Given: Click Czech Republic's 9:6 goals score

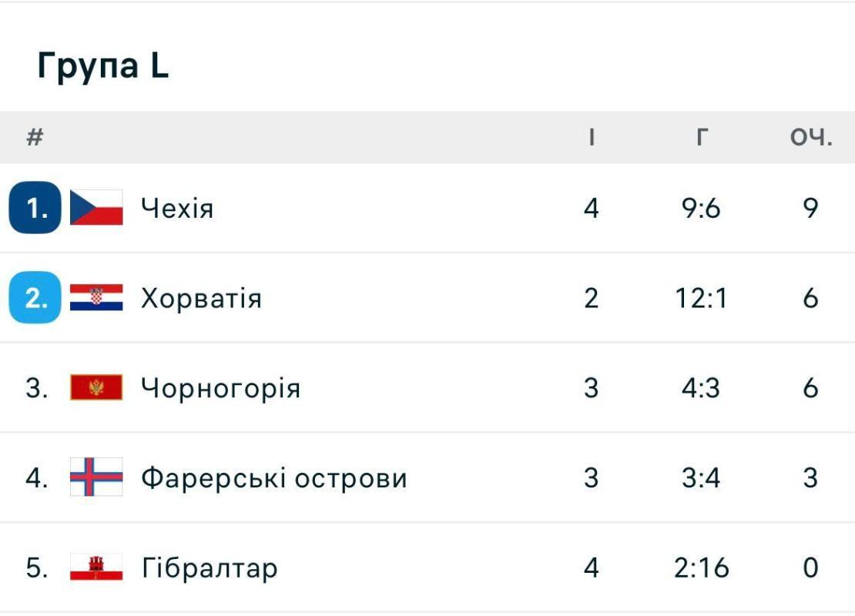Looking at the screenshot, I should click(x=701, y=208).
